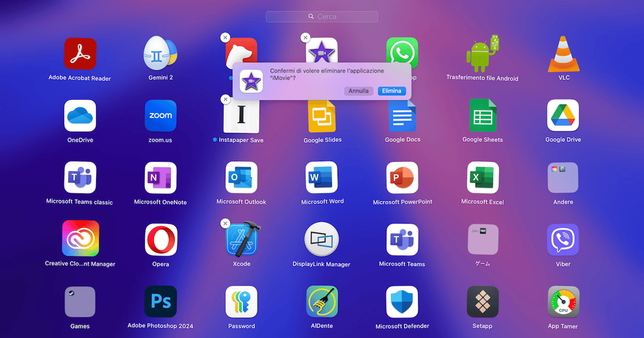The width and height of the screenshot is (644, 338).
Task: Click delete X badge on Instapaper Save
Action: click(225, 99)
